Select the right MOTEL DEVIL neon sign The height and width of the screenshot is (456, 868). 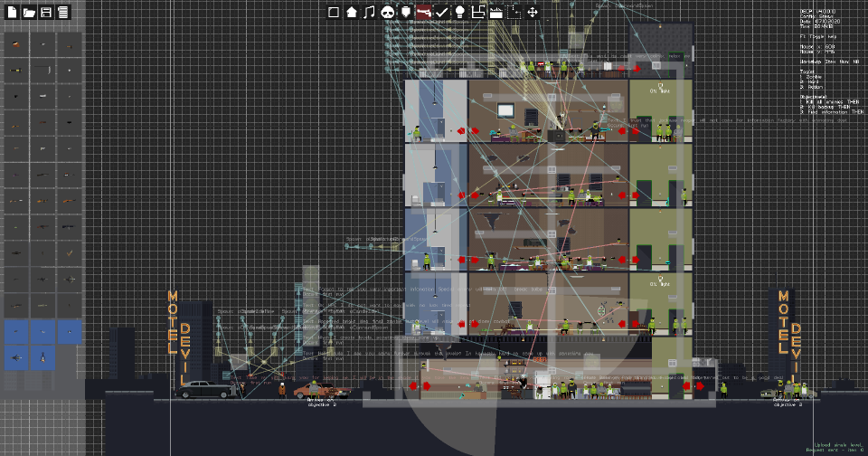pyautogui.click(x=789, y=337)
